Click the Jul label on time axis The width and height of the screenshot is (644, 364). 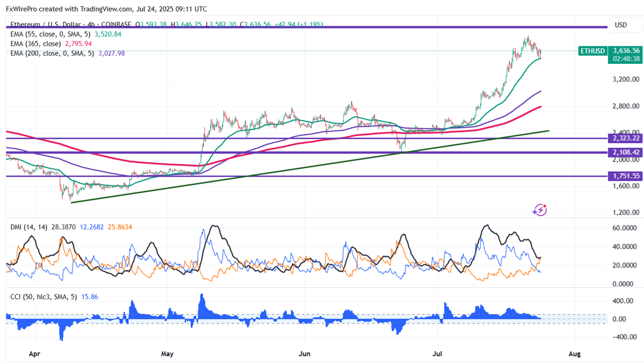[437, 354]
